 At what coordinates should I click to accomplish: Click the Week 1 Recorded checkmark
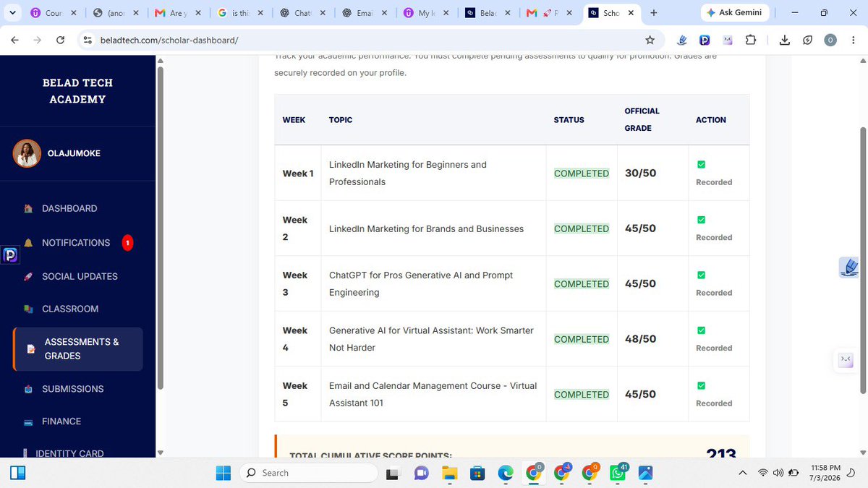tap(701, 165)
